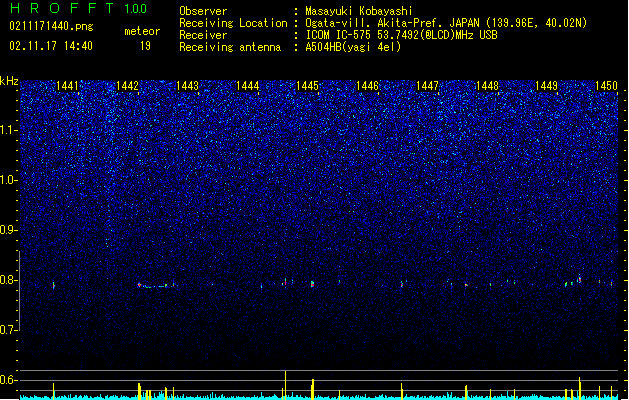
Task: Click the kHz axis unit label
Action: 9,81
